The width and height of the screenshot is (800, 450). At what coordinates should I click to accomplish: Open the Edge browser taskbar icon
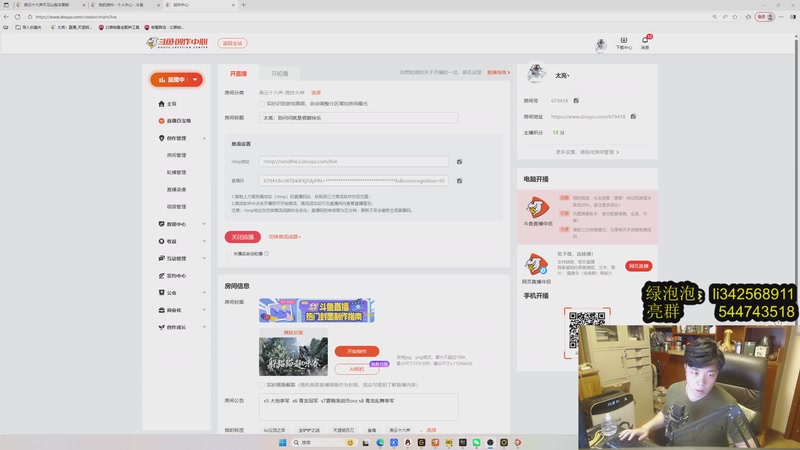[x=380, y=442]
